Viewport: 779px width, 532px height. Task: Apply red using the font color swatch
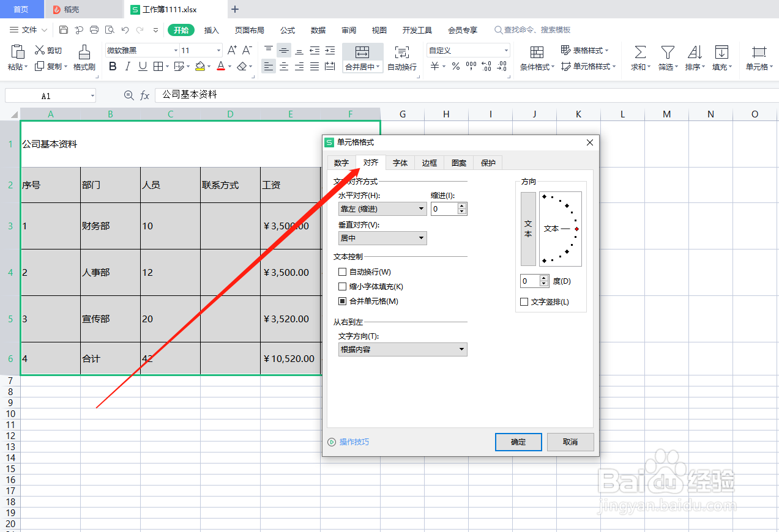(x=220, y=66)
